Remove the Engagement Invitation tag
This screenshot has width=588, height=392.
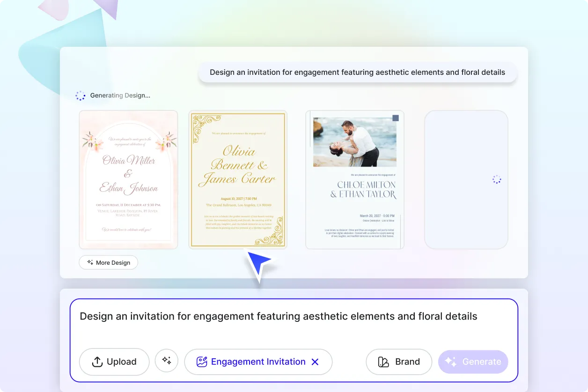point(316,361)
